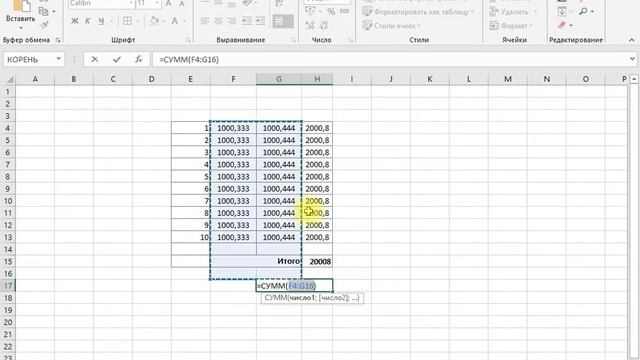Toggle underline (Ч) formatting

point(101,21)
